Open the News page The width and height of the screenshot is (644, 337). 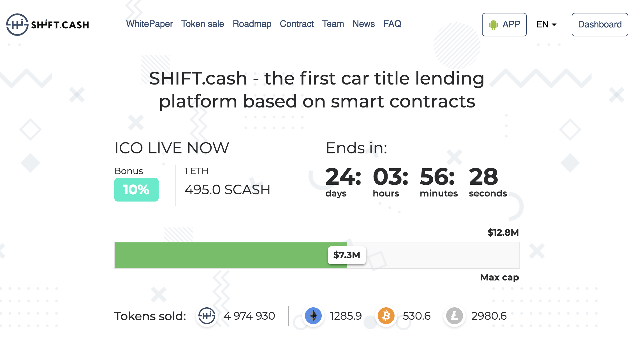pyautogui.click(x=363, y=24)
